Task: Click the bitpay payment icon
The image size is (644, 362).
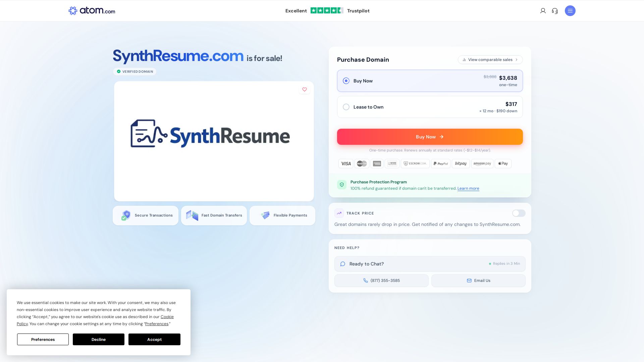Action: (461, 164)
